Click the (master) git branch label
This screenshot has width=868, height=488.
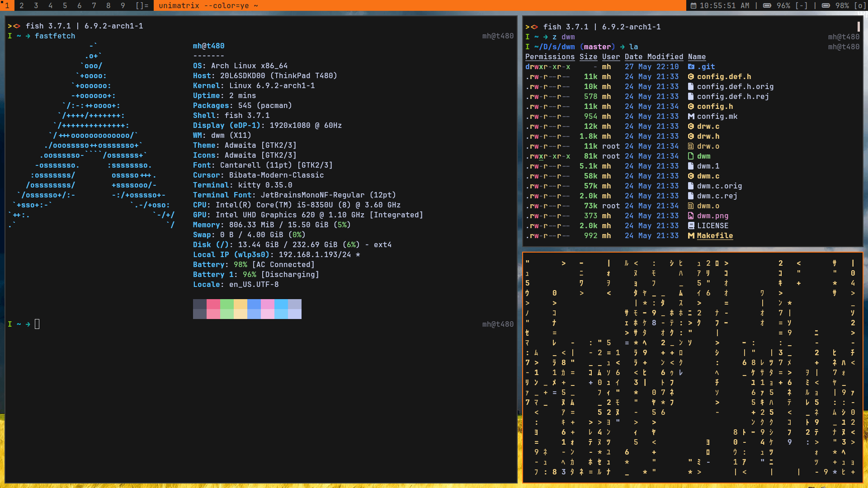tap(597, 47)
